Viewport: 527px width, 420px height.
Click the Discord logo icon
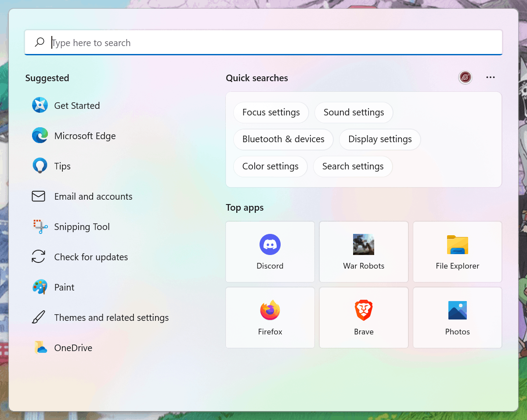[270, 244]
